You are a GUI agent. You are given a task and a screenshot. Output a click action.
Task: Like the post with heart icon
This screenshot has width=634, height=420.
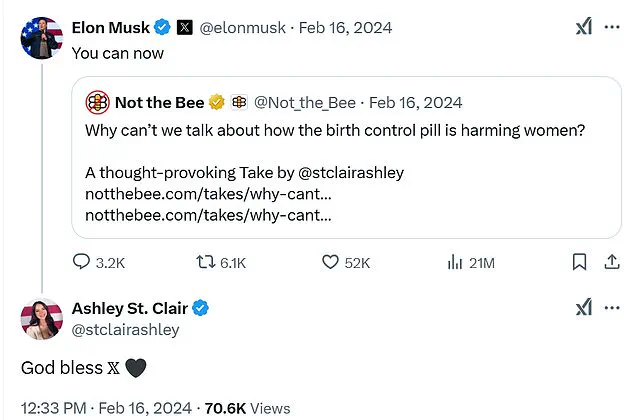click(331, 262)
